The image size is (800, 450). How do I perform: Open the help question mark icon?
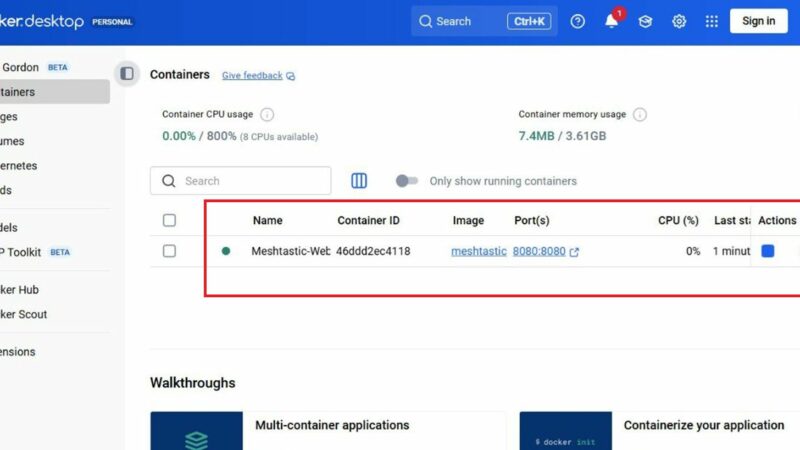[578, 21]
